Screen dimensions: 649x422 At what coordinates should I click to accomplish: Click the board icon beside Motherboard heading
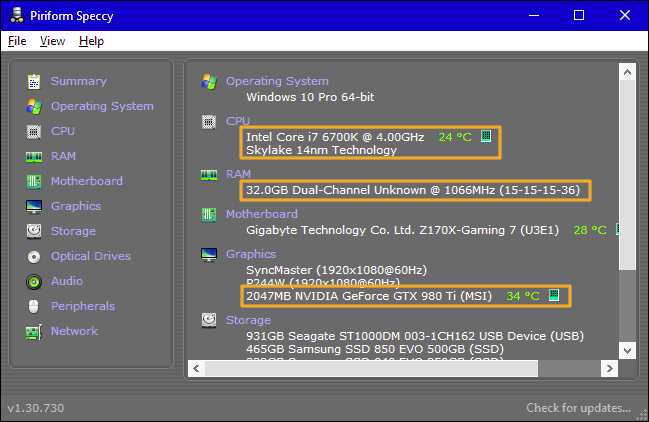coord(209,215)
